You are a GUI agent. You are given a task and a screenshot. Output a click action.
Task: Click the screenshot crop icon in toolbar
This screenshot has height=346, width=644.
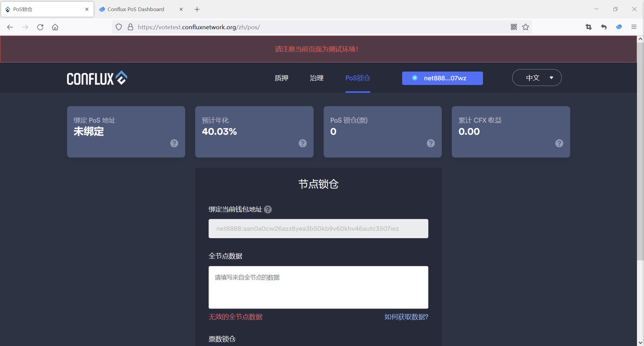coord(589,27)
